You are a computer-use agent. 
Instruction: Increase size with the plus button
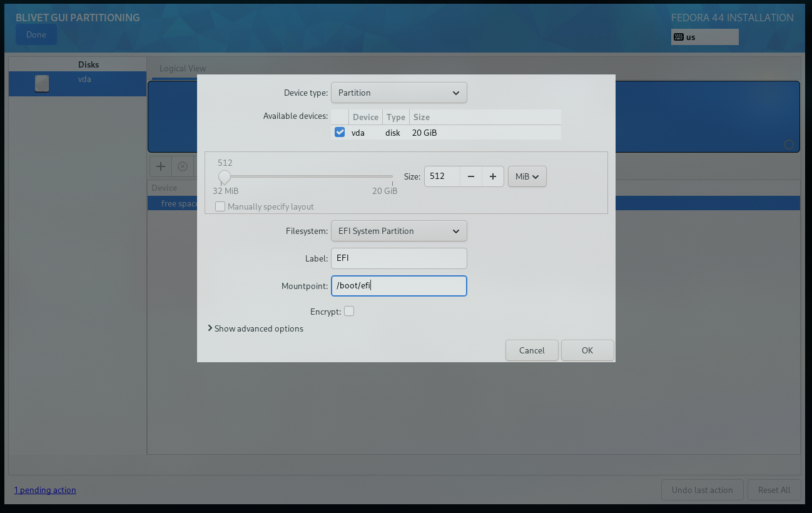pos(493,176)
